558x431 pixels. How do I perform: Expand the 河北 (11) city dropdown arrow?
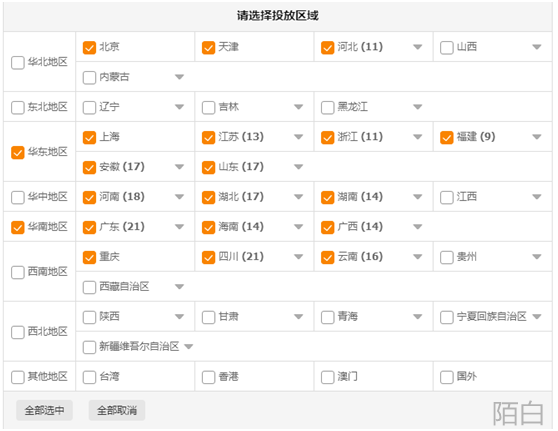click(x=418, y=47)
